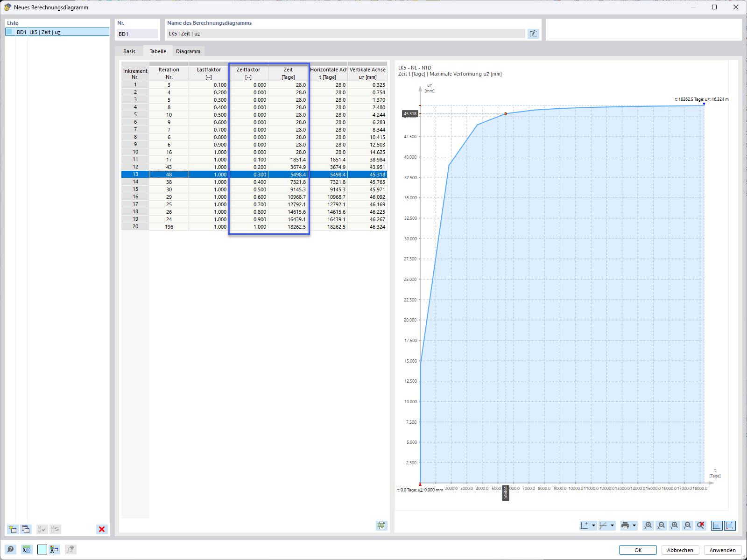Toggle the filled area display under the curve

(717, 525)
